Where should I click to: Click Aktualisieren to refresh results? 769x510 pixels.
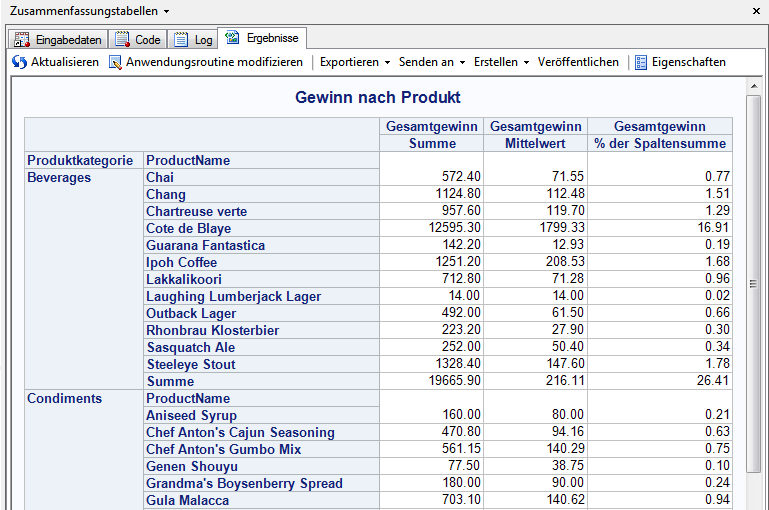coord(55,62)
